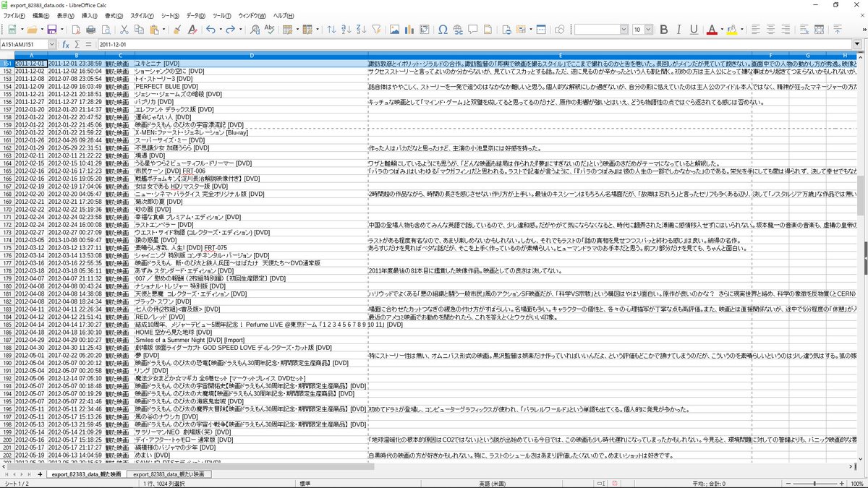868x488 pixels.
Task: Open the ヘルプ menu
Action: pos(283,16)
